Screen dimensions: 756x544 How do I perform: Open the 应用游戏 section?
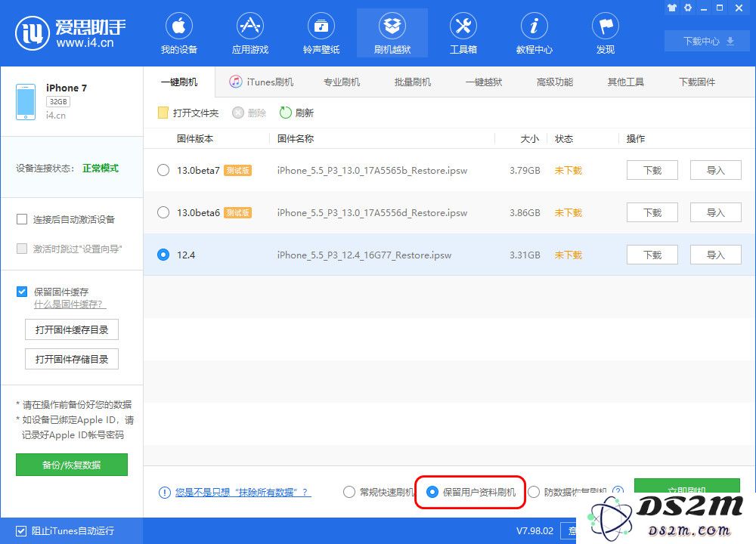249,33
